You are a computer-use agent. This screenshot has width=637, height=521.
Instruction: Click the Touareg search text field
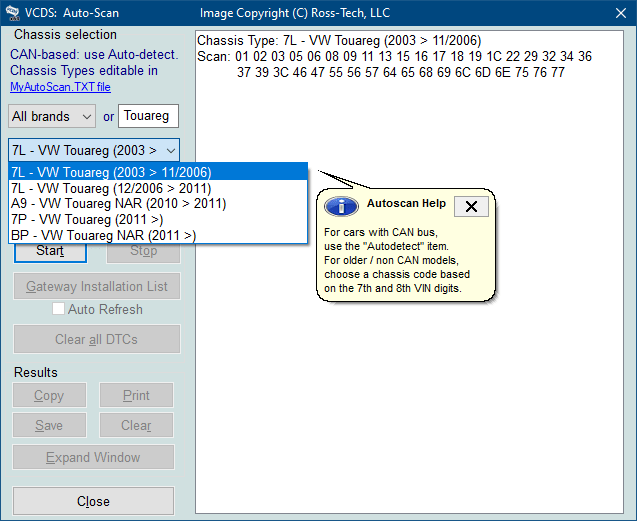(148, 116)
